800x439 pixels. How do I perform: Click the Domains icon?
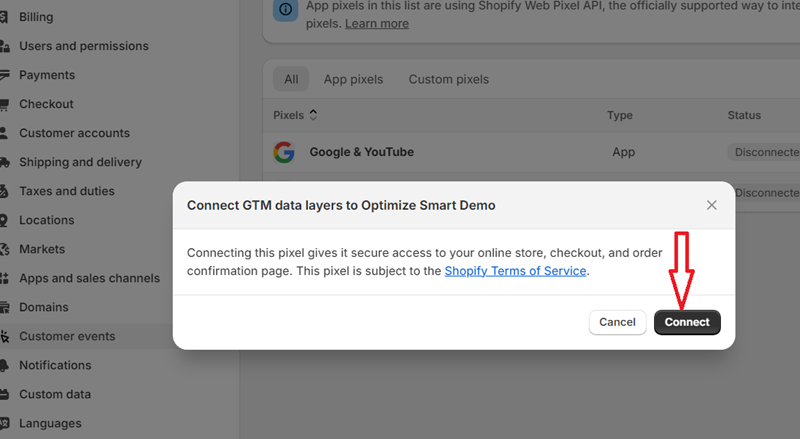[x=4, y=308]
